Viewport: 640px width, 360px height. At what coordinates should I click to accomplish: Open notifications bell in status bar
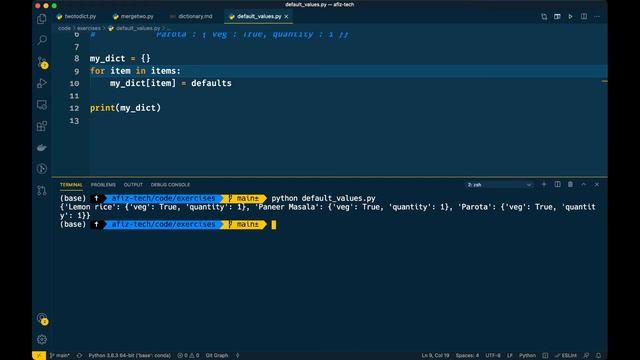click(598, 356)
